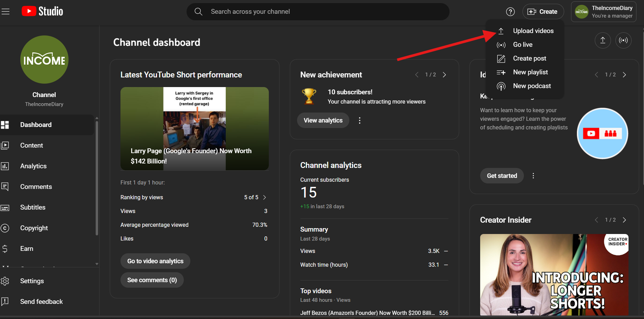This screenshot has width=644, height=319.
Task: Click View analytics button
Action: 323,120
